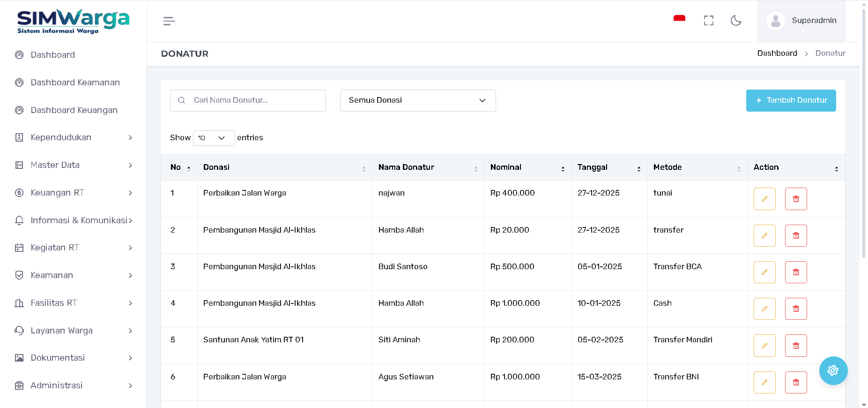The image size is (868, 408).
Task: Open the Semua Donasi filter dropdown
Action: [417, 100]
